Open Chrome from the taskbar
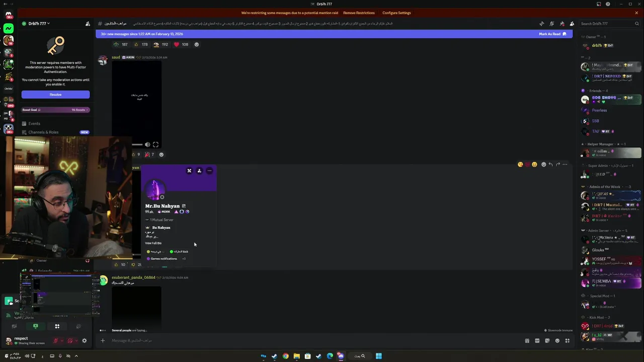Image resolution: width=644 pixels, height=362 pixels. coord(285,356)
